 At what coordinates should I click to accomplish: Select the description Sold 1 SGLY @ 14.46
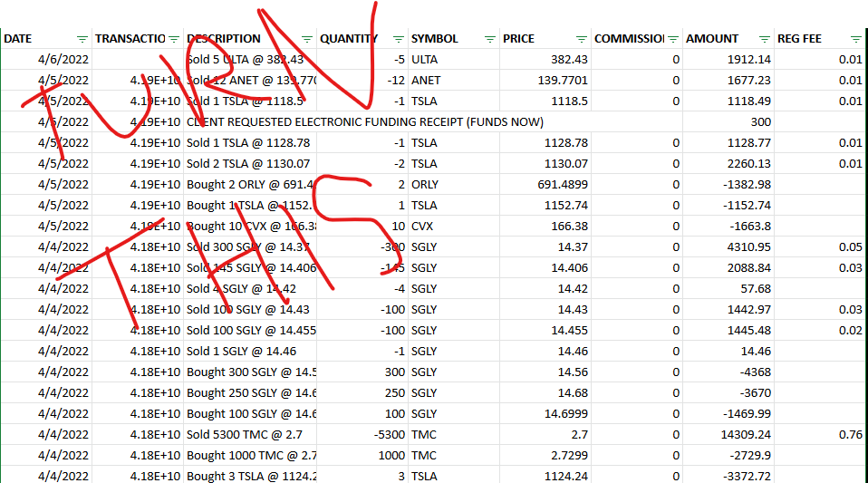click(x=250, y=352)
